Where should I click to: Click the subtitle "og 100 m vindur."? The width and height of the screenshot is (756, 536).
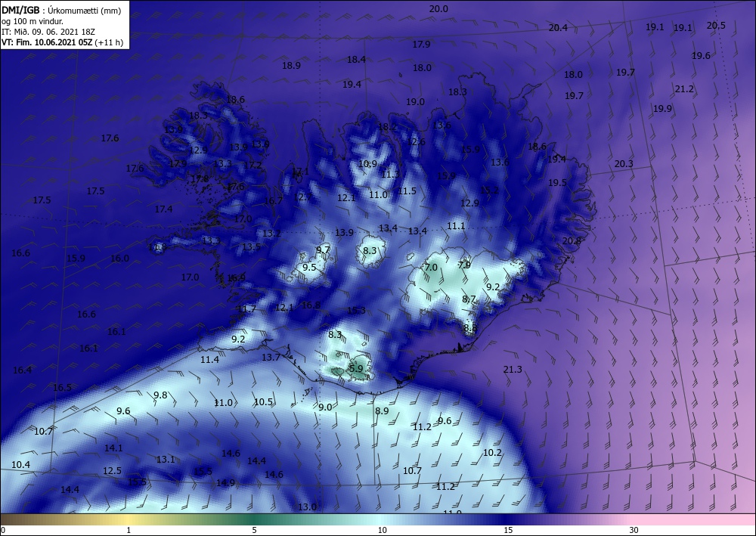click(x=33, y=21)
